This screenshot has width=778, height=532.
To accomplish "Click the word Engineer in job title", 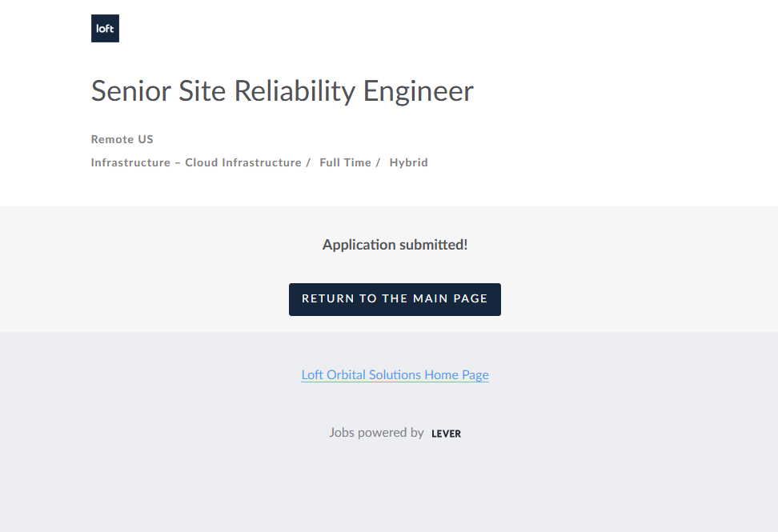I will (x=419, y=91).
